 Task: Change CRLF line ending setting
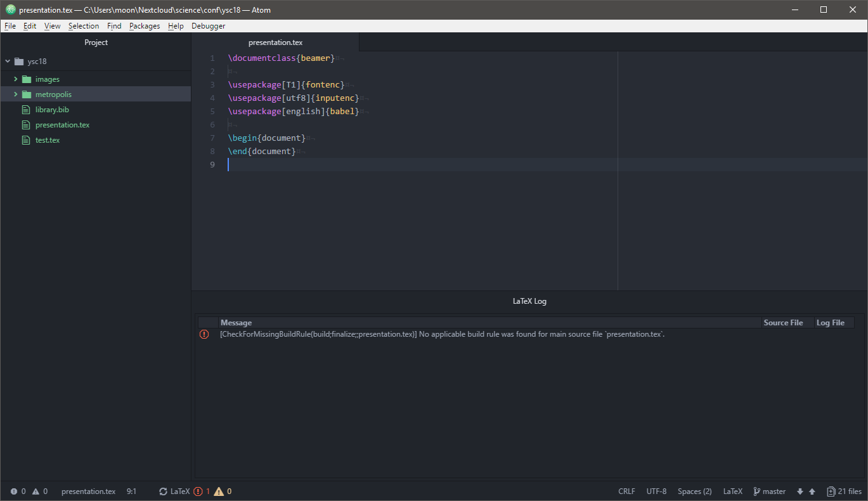pyautogui.click(x=626, y=491)
